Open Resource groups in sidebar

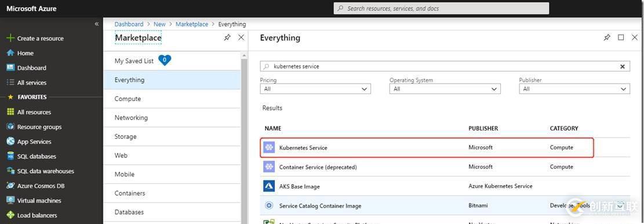(39, 127)
